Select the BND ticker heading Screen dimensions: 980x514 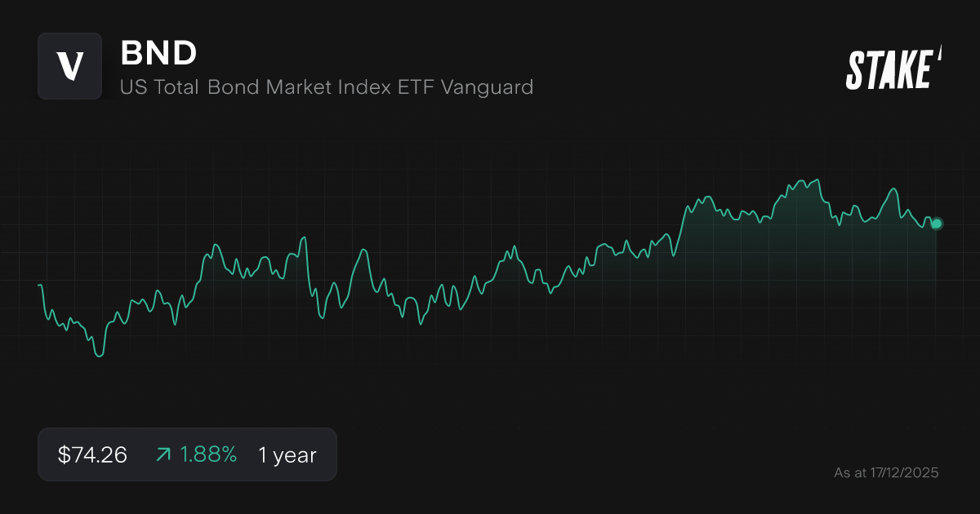[x=158, y=53]
